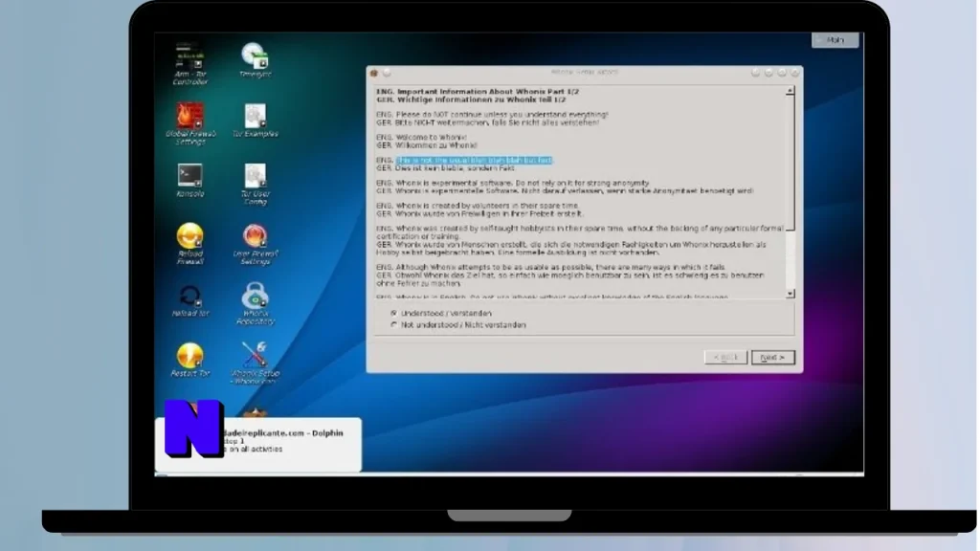Click line "Wichtige Informationen zu Whonix Teil 1/2"
The width and height of the screenshot is (980, 551).
[480, 99]
